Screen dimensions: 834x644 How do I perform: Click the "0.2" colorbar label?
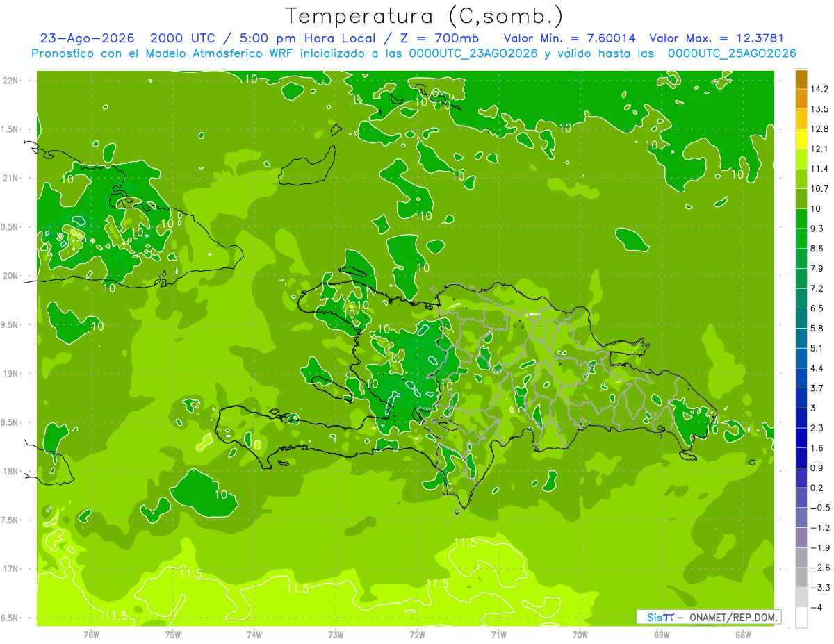coord(817,488)
